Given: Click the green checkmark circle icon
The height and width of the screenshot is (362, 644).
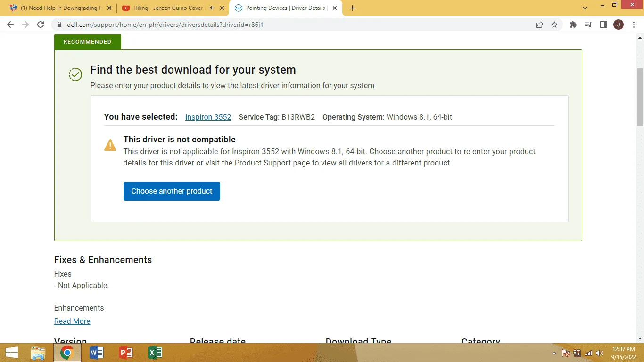Looking at the screenshot, I should (x=75, y=74).
